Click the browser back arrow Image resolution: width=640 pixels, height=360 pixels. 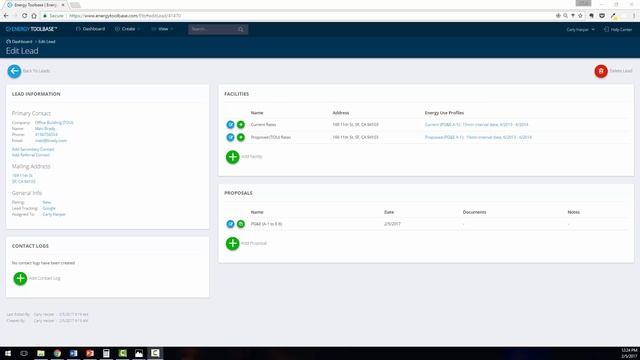pos(6,16)
